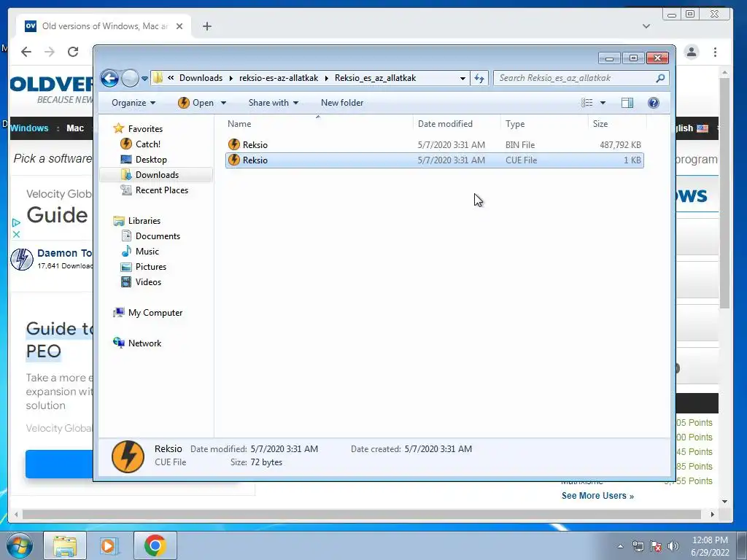
Task: Open the Chrome tab search chevron
Action: (646, 26)
